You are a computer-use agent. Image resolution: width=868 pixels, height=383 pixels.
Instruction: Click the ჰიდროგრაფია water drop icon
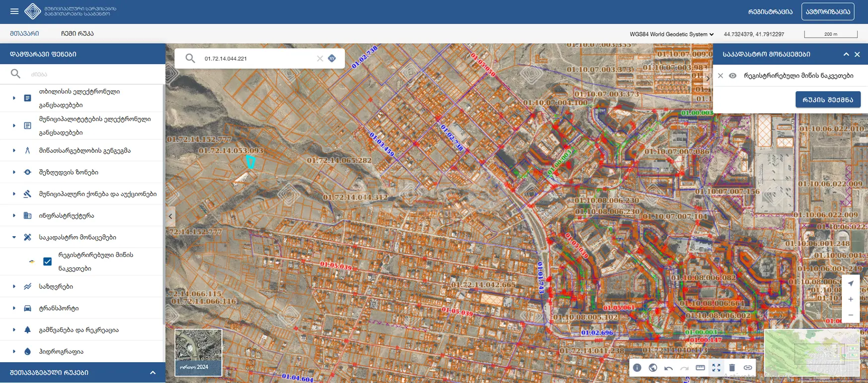pyautogui.click(x=27, y=351)
